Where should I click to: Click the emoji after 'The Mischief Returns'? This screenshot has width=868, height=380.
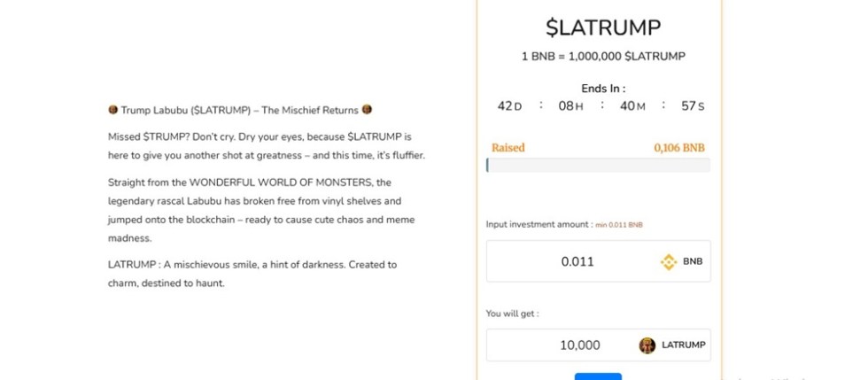click(367, 111)
